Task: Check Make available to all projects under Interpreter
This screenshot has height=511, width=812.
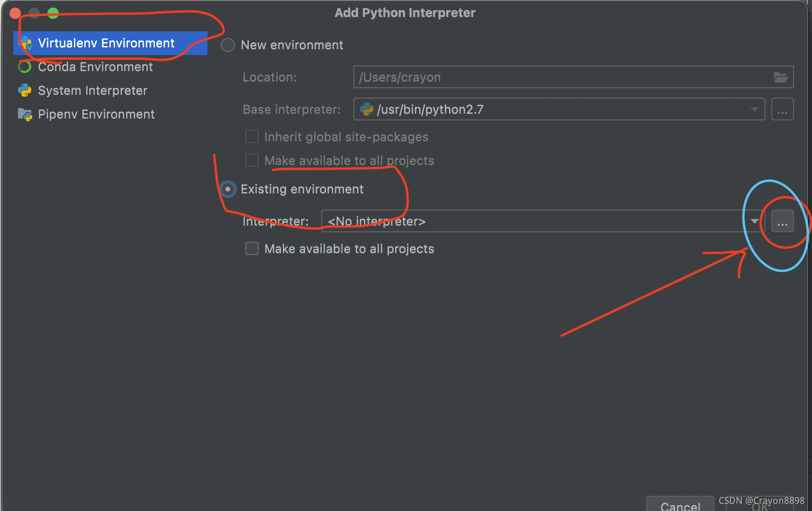Action: pyautogui.click(x=252, y=248)
